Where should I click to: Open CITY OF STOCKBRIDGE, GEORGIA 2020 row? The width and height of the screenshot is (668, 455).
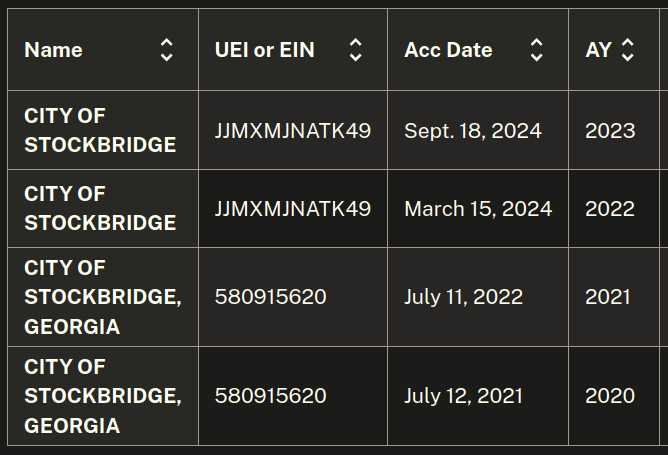point(103,396)
